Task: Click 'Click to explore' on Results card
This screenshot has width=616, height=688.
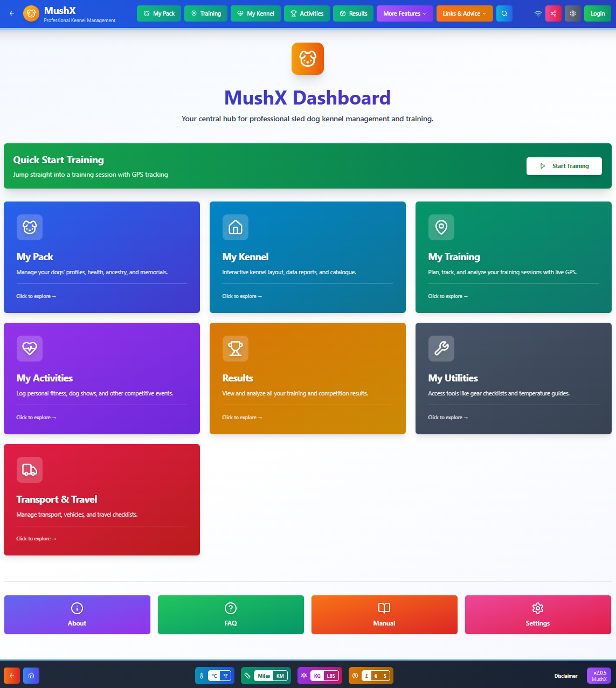Action: [x=242, y=418]
